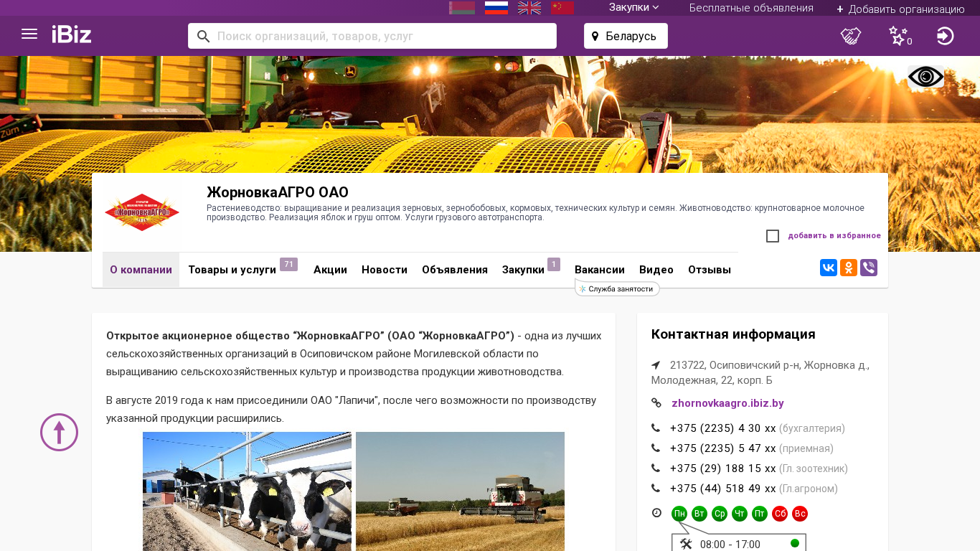
Task: Open favorites stars icon in header
Action: (898, 36)
